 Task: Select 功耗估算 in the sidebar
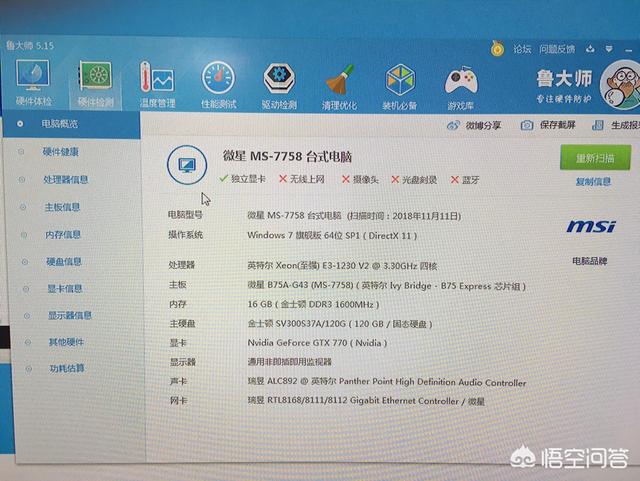pos(67,368)
